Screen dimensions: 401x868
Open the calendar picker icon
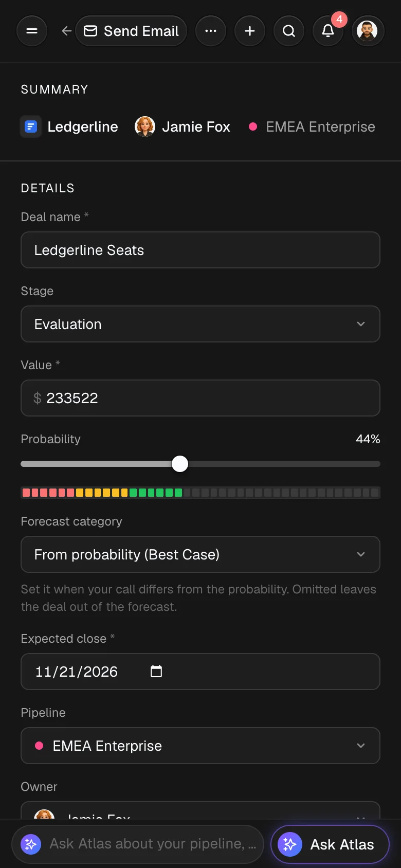[x=156, y=671]
